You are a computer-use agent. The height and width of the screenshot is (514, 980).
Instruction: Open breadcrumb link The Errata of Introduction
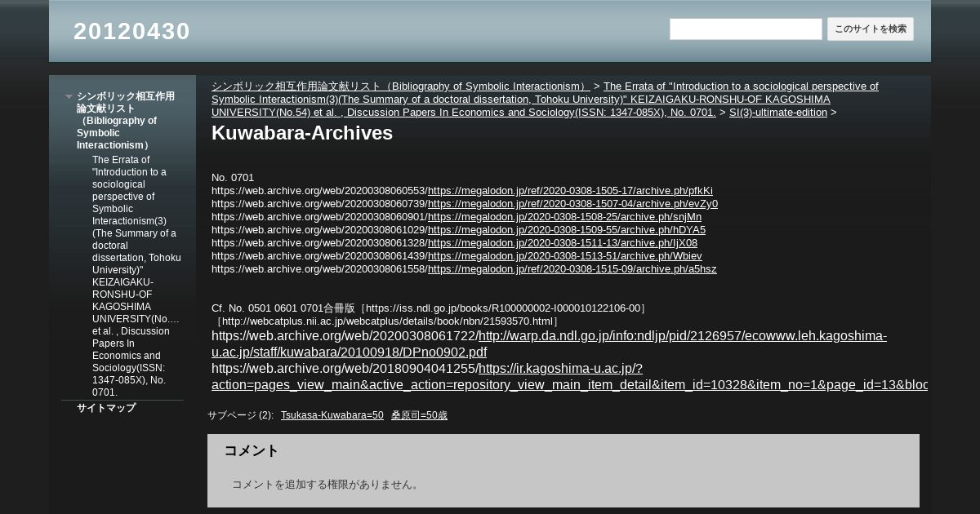point(545,99)
